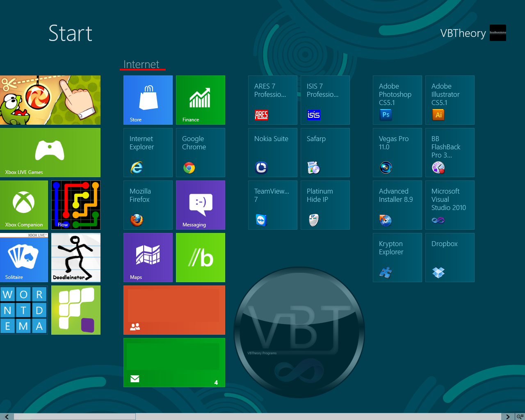Launch Google Chrome
The height and width of the screenshot is (420, 525).
(201, 153)
